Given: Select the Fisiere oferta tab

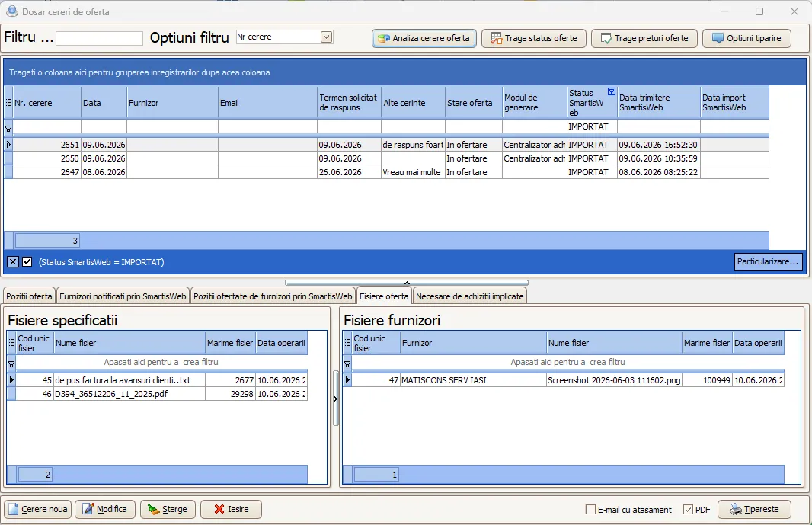Looking at the screenshot, I should tap(384, 296).
